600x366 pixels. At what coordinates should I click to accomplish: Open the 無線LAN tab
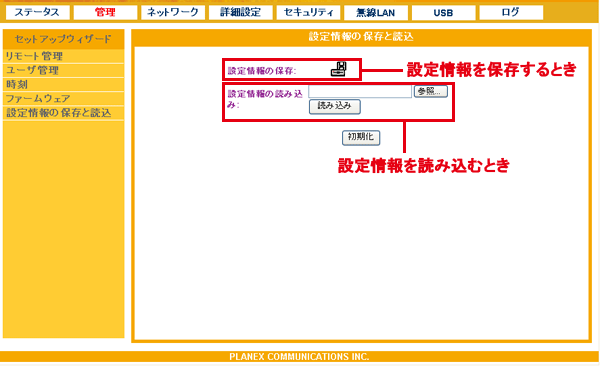tap(376, 13)
